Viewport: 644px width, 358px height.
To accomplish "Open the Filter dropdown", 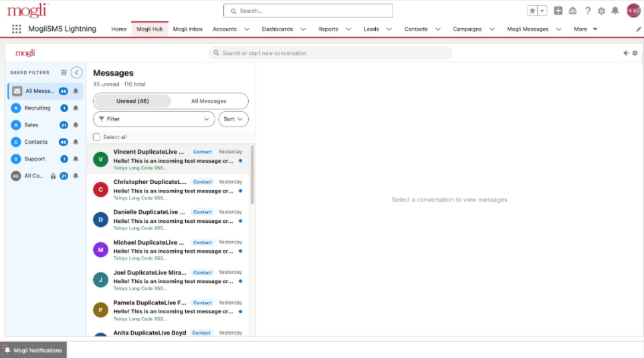I will coord(154,119).
